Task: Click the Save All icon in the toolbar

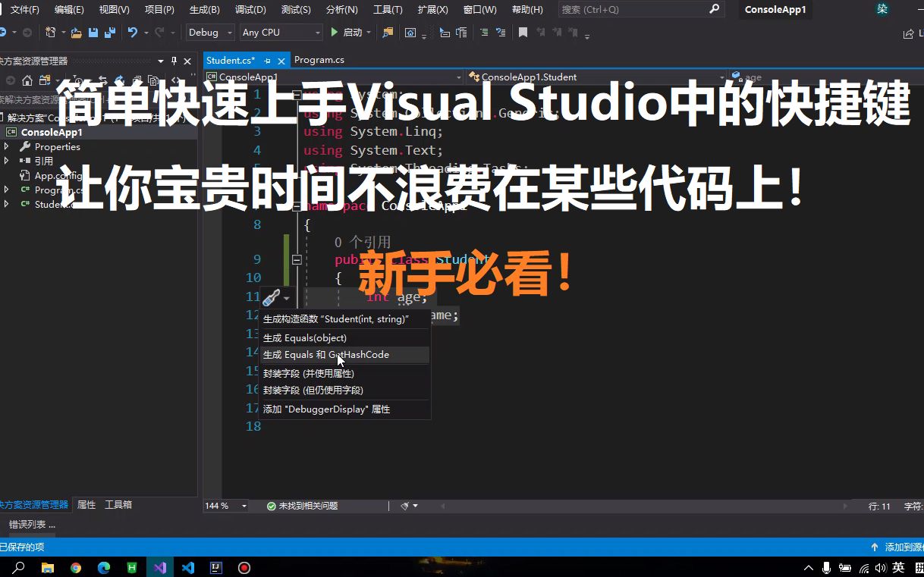Action: coord(110,33)
